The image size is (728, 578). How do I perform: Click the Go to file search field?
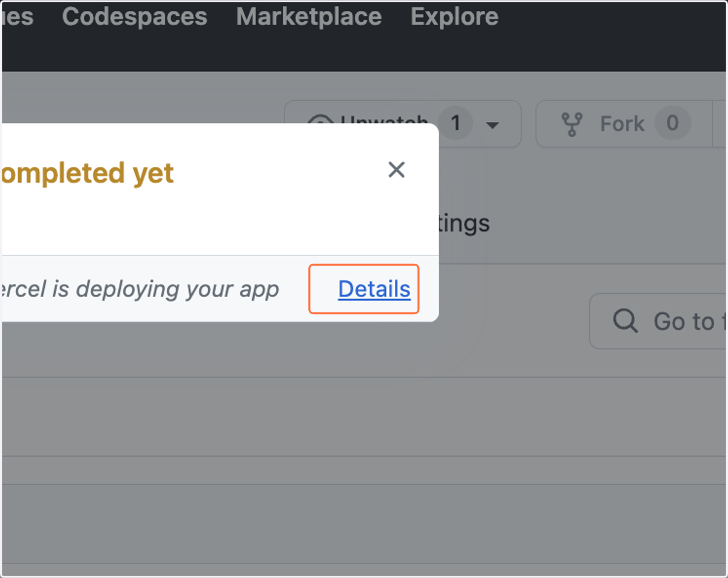658,321
